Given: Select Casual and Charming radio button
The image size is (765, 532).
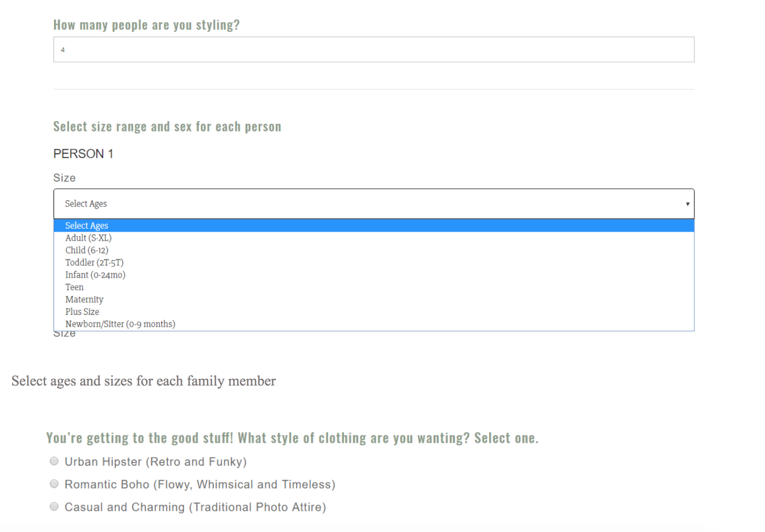Looking at the screenshot, I should [x=54, y=507].
